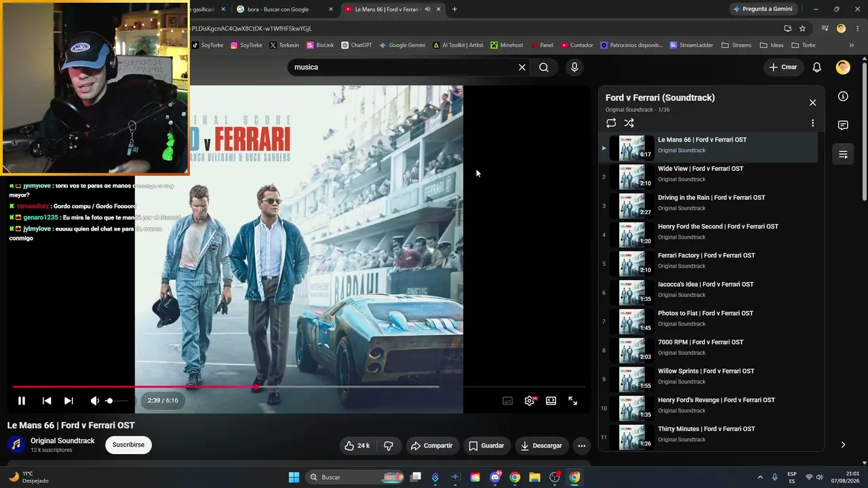Start voice search with microphone

(x=574, y=67)
